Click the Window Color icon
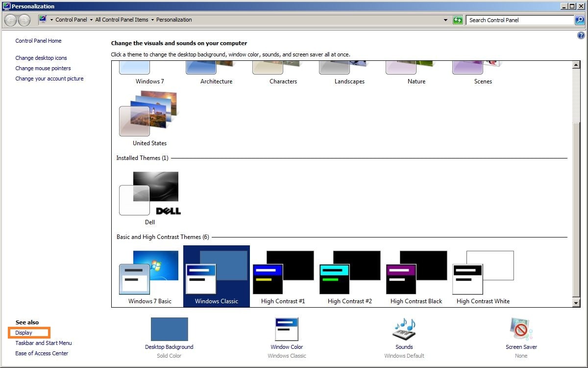The height and width of the screenshot is (368, 588). point(287,329)
